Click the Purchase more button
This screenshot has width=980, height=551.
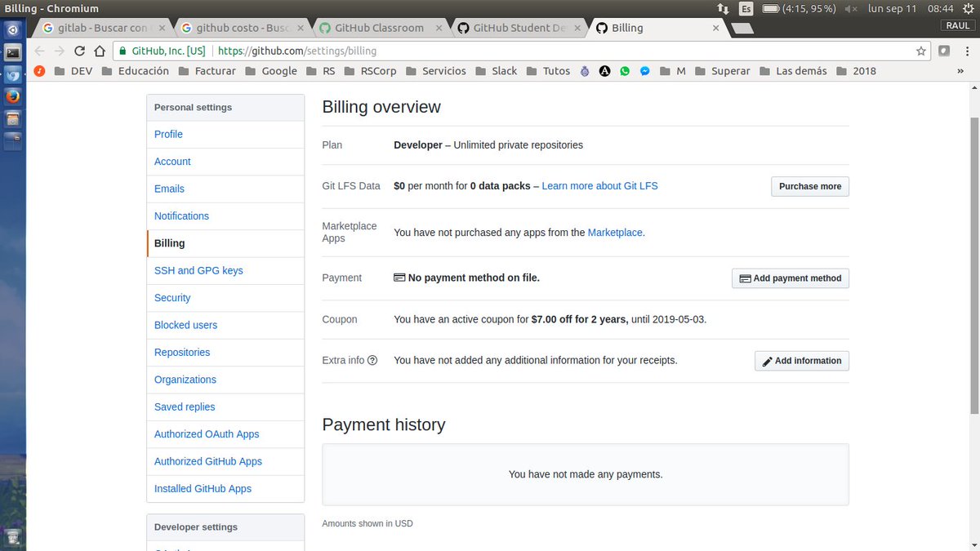[x=810, y=186]
